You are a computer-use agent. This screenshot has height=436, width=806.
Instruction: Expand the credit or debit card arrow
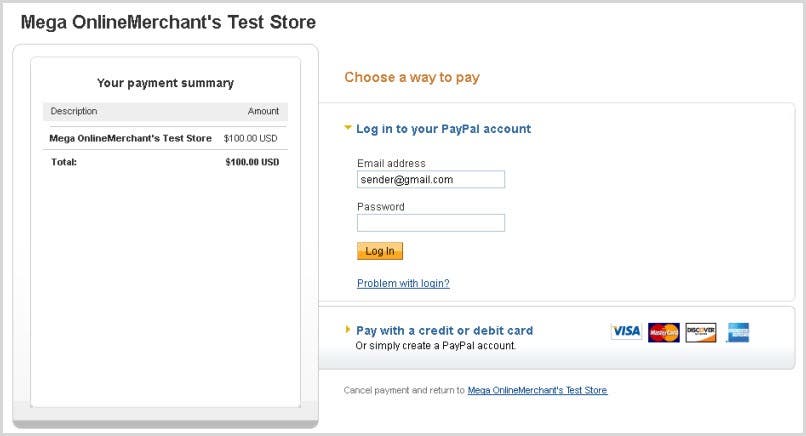coord(348,329)
